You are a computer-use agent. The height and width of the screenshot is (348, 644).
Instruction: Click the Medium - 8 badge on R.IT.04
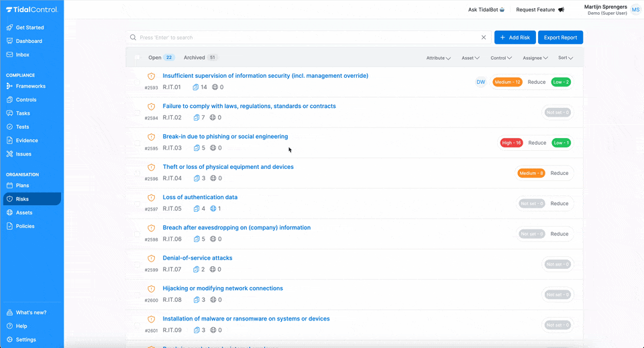531,173
